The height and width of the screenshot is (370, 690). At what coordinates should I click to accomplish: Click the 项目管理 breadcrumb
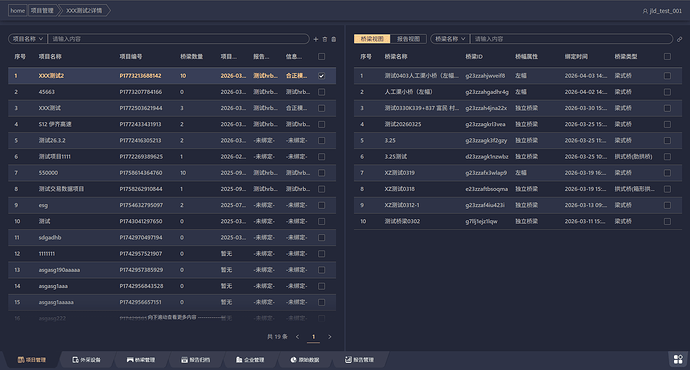pyautogui.click(x=42, y=11)
